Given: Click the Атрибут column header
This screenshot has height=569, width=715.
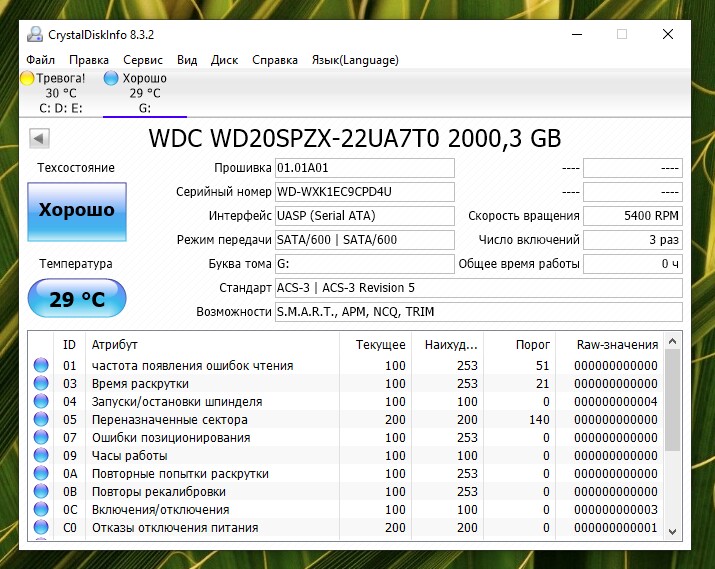Looking at the screenshot, I should click(x=212, y=345).
